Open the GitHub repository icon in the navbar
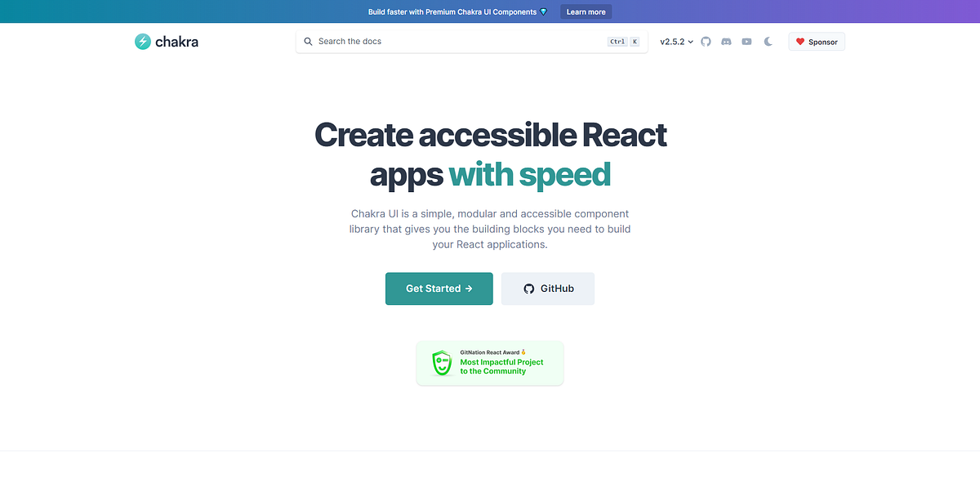 [x=706, y=41]
